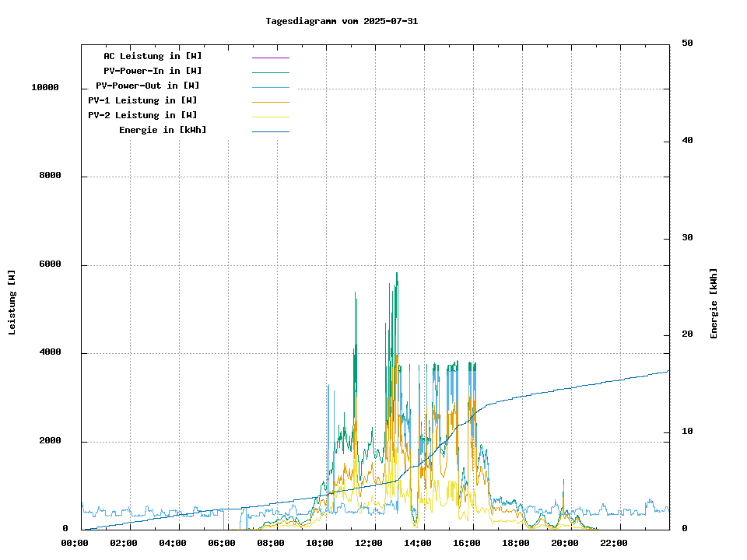Image resolution: width=747 pixels, height=560 pixels.
Task: Click the 06:00 time axis label
Action: (222, 543)
